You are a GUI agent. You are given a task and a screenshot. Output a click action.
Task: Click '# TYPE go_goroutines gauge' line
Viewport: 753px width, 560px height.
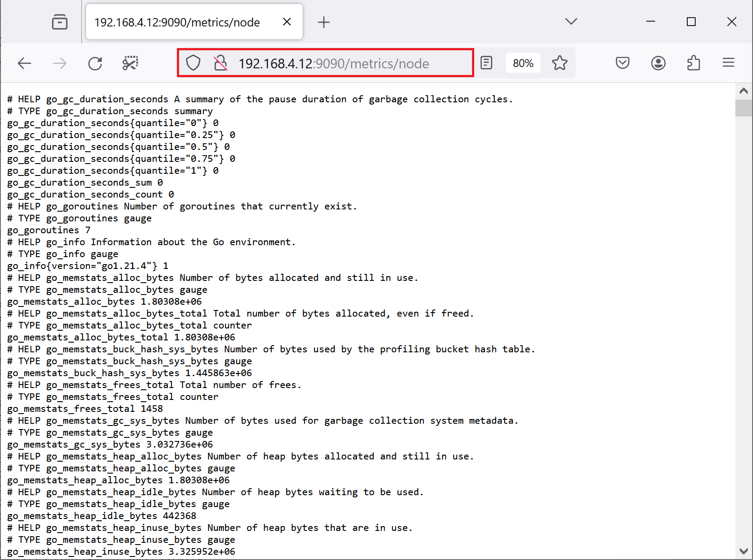pos(79,218)
